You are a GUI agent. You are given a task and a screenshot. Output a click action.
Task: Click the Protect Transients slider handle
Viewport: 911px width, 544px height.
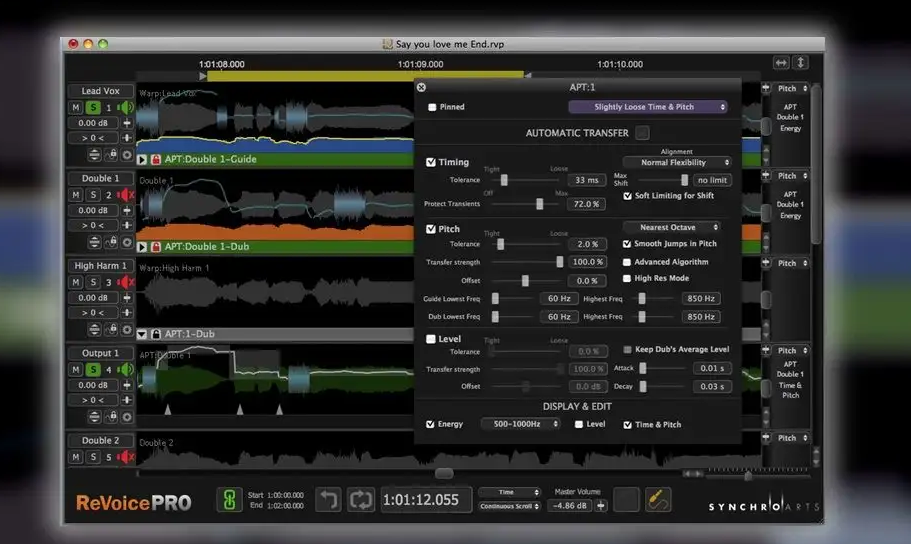point(540,204)
